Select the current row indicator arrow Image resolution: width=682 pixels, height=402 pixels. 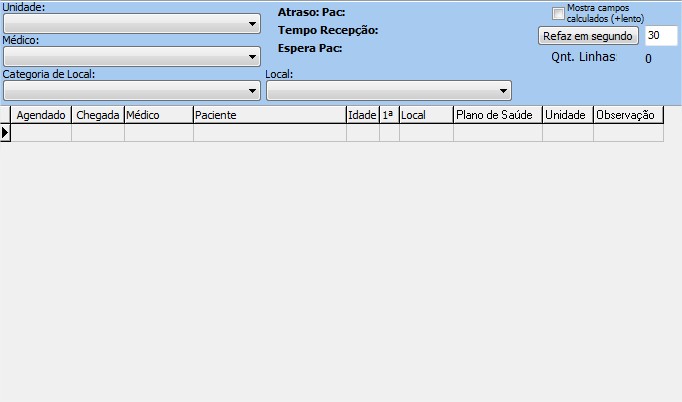(5, 132)
